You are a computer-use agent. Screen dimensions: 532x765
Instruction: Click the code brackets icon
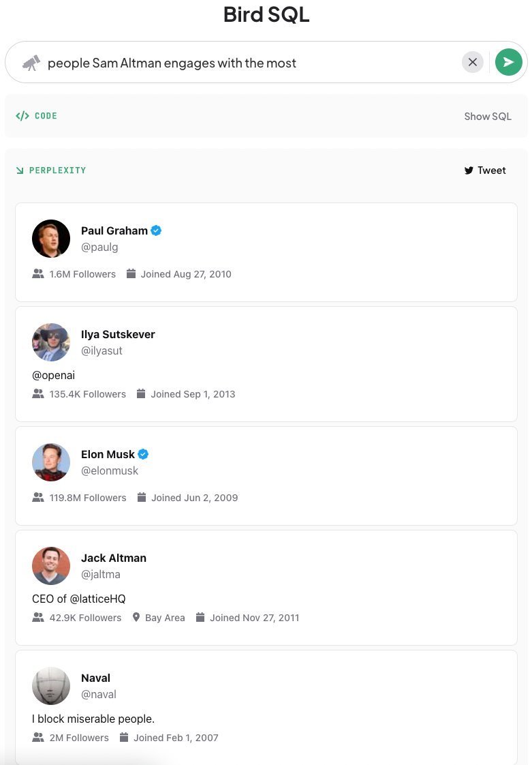tap(22, 116)
